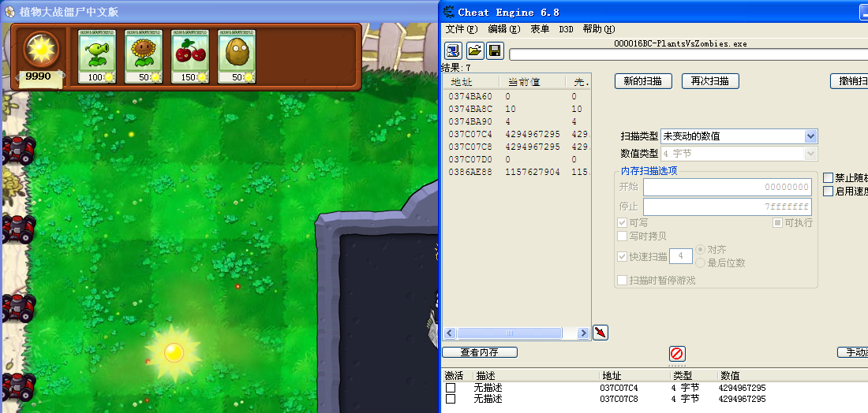868x413 pixels.
Task: Click the bottom lawn mower in the game
Action: click(x=18, y=386)
